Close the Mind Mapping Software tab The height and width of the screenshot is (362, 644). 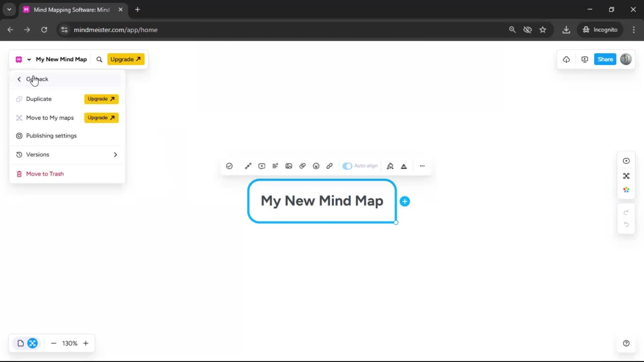point(121,10)
